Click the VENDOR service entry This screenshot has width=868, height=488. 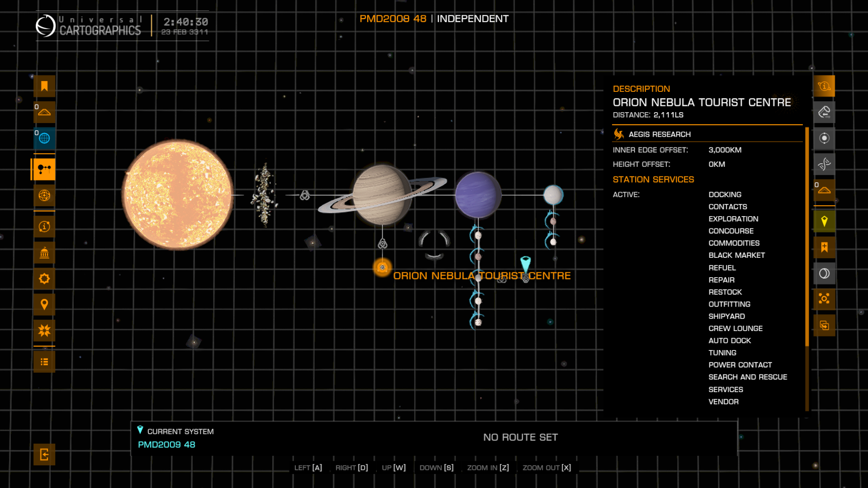tap(723, 402)
